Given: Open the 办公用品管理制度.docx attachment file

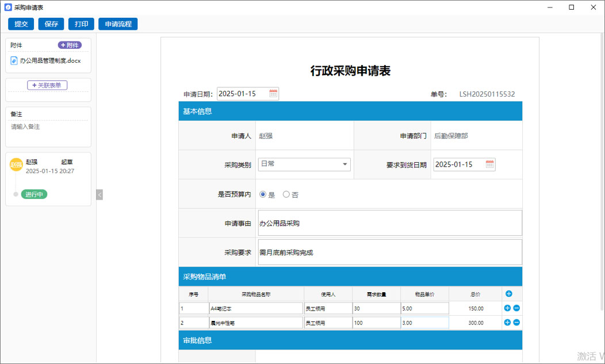Looking at the screenshot, I should (49, 60).
